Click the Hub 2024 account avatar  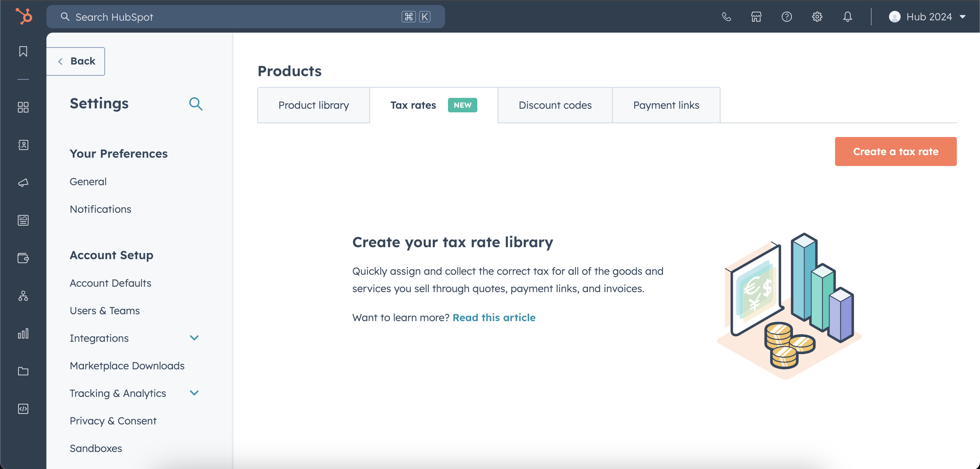point(895,17)
